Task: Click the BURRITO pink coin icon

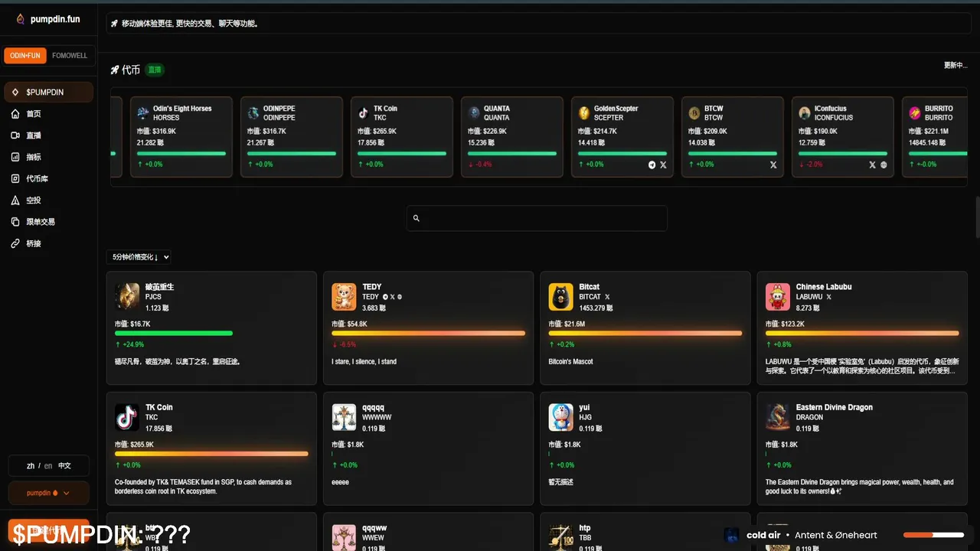Action: coord(915,112)
